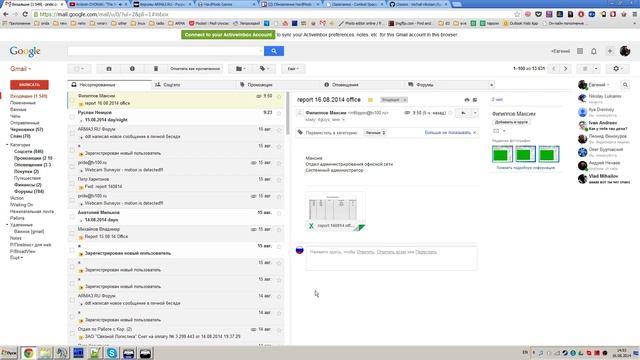Image resolution: width=640 pixels, height=360 pixels.
Task: Open the reply options dropdown arrow
Action: click(x=475, y=113)
